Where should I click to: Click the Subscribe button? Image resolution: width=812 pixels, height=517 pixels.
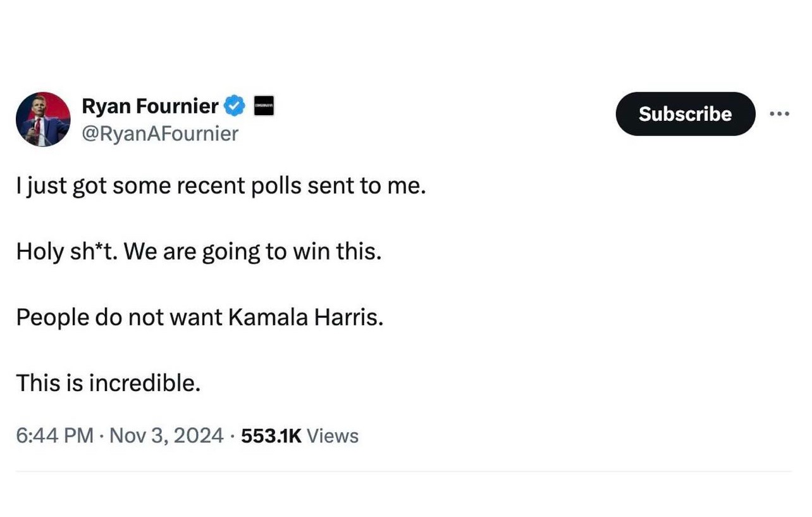(686, 114)
